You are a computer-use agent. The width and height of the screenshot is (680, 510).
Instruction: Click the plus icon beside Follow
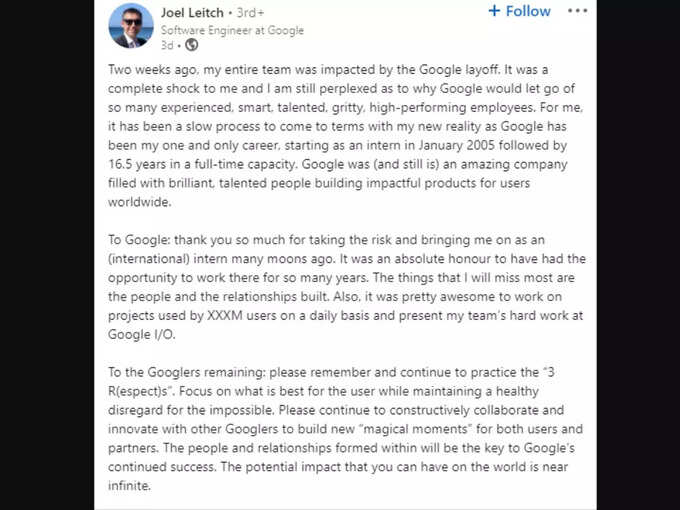tap(494, 10)
